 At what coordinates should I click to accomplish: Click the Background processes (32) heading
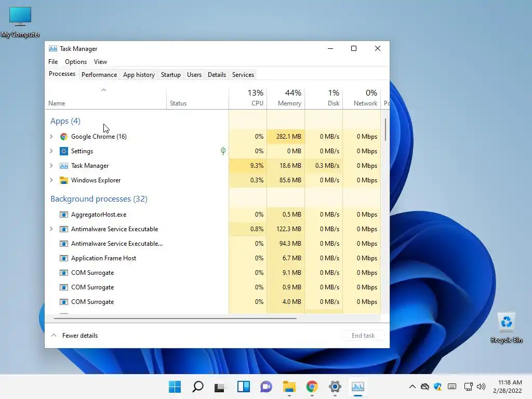point(99,199)
